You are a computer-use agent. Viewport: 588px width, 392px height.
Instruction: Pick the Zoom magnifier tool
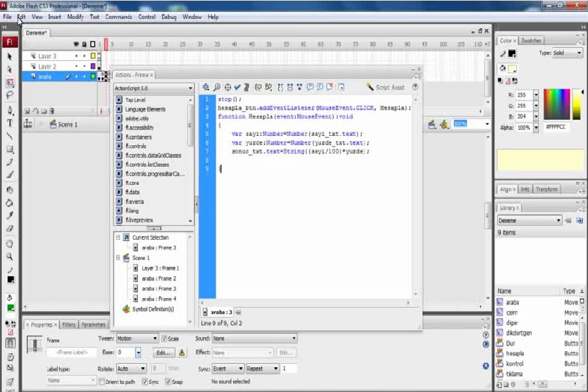10,257
